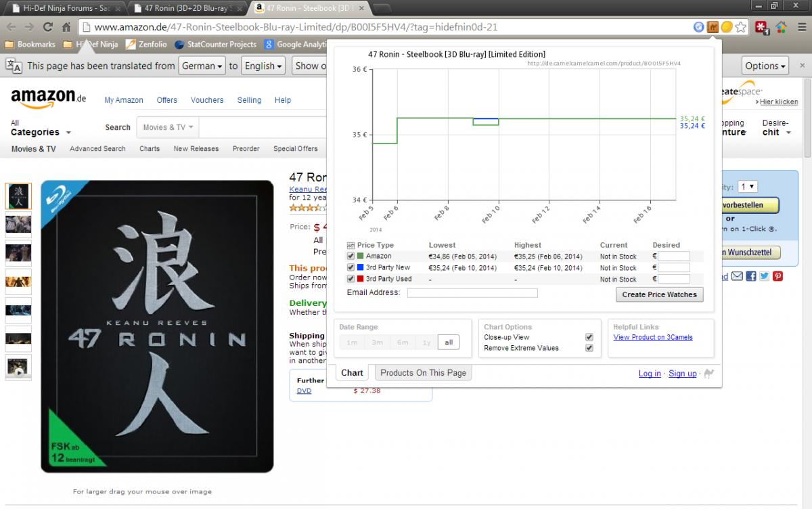
Task: Open the Bookmarks folder
Action: pos(30,45)
